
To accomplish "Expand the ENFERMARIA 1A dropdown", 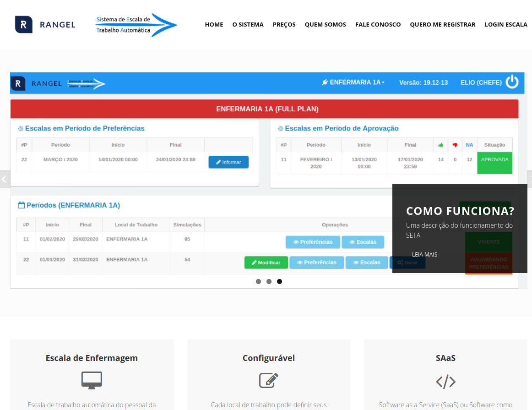I will [x=353, y=82].
